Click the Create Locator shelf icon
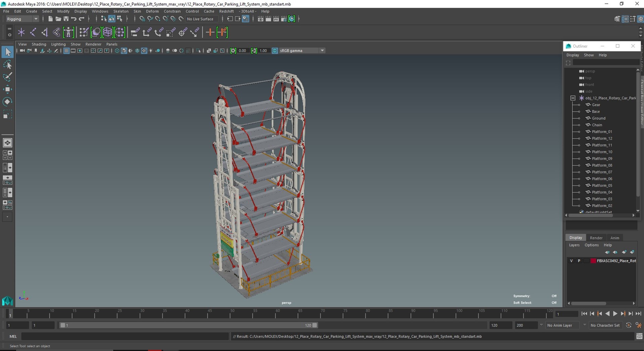 tap(21, 32)
